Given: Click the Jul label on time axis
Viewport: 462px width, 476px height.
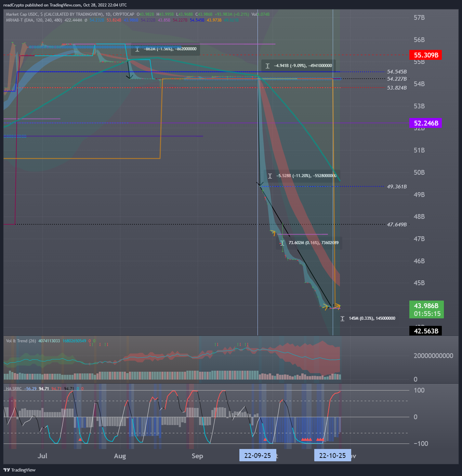Looking at the screenshot, I should 42,456.
